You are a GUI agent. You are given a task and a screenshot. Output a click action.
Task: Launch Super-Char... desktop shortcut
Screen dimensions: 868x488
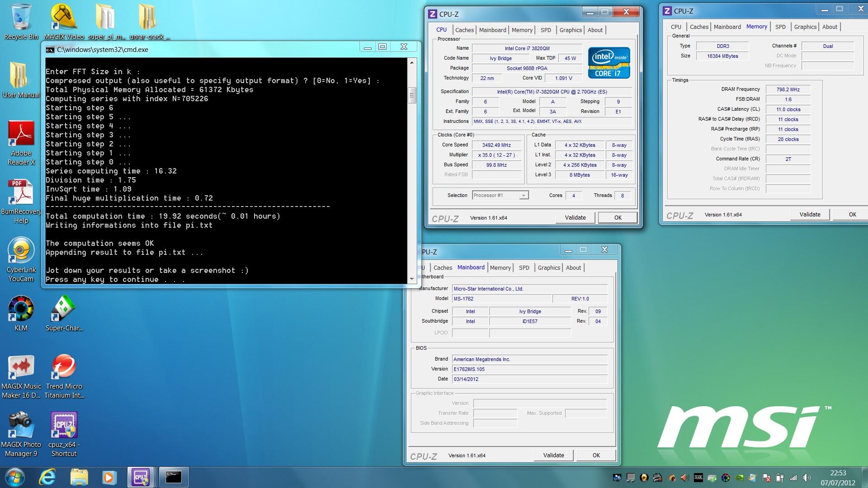tap(64, 313)
